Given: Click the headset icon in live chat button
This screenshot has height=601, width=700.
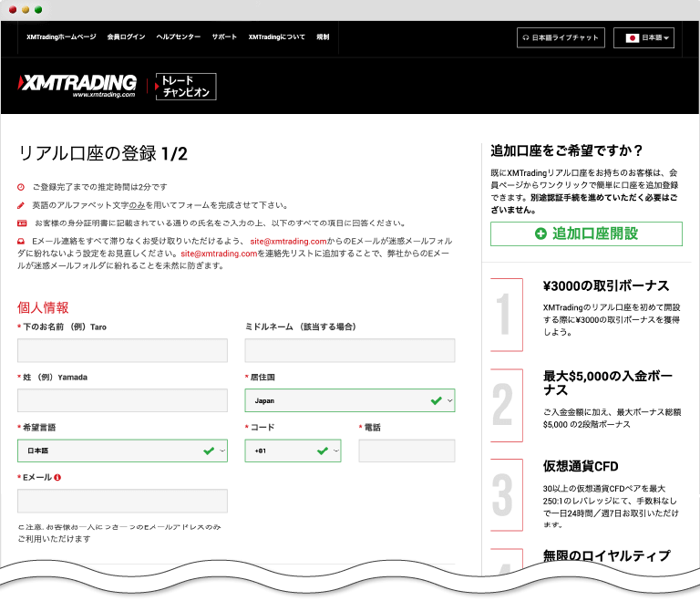Looking at the screenshot, I should [x=526, y=38].
